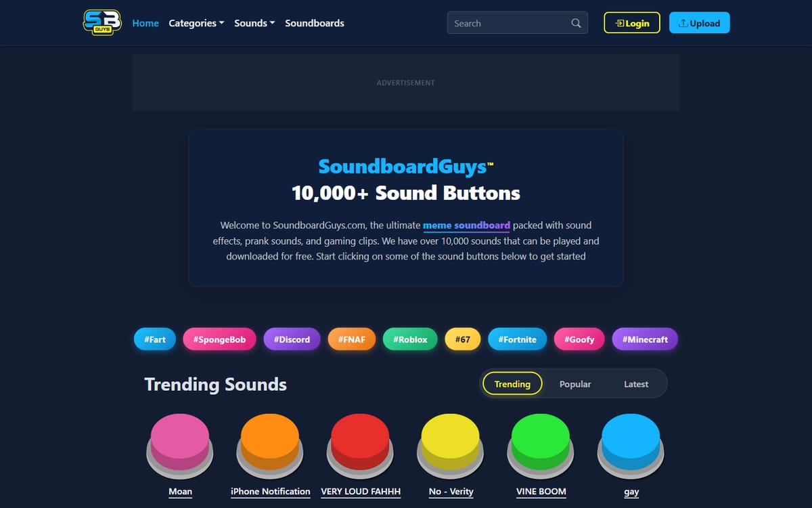812x508 pixels.
Task: Click the Login button
Action: click(632, 22)
